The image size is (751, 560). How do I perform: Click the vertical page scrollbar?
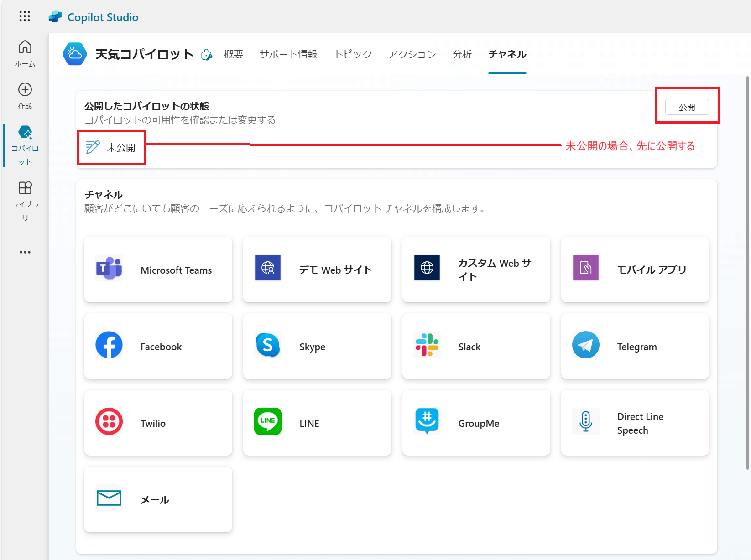747,273
